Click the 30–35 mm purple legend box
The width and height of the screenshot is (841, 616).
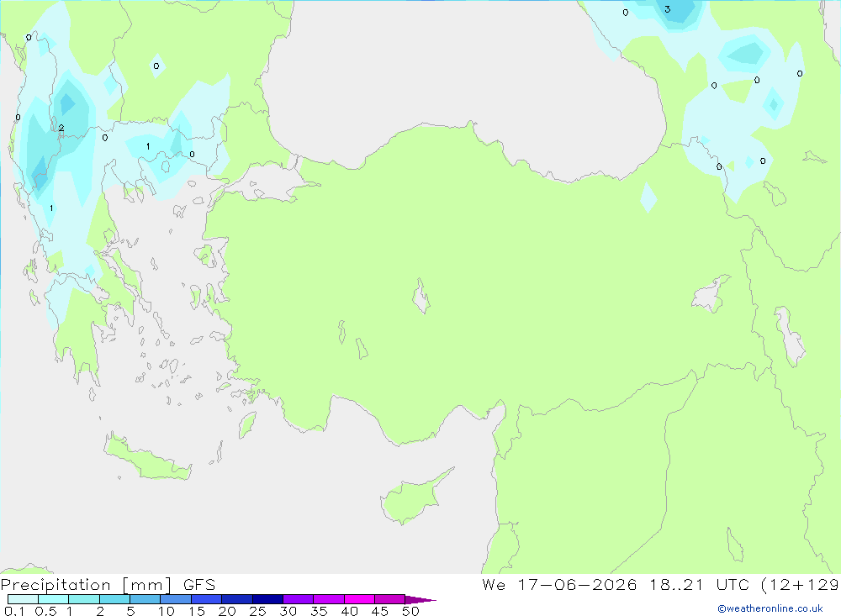[298, 599]
